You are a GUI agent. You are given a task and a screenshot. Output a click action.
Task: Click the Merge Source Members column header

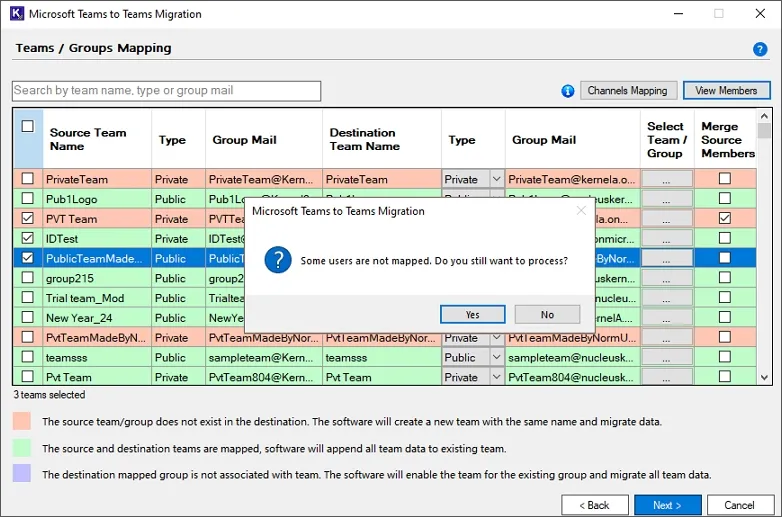click(x=726, y=139)
